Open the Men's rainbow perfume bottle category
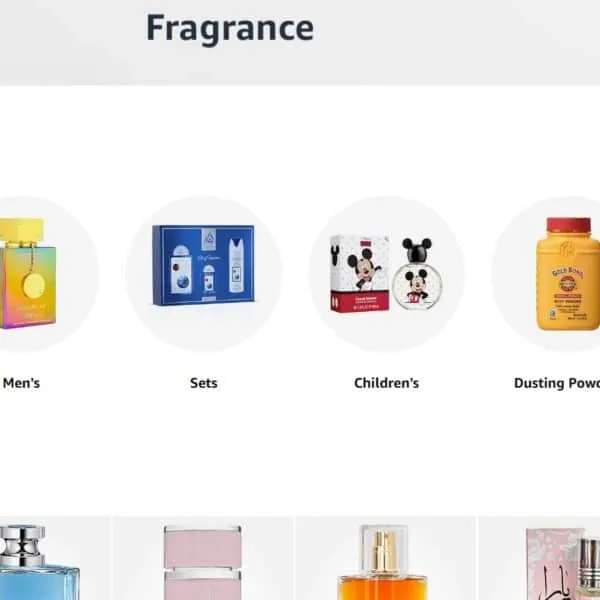This screenshot has height=600, width=600. point(27,274)
